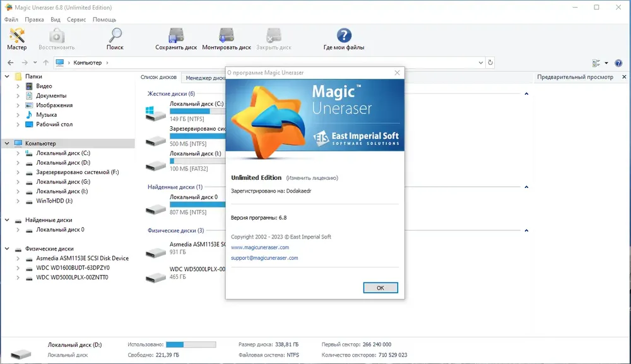Launch the Мастер wizard tool
This screenshot has width=631, height=364.
tap(17, 38)
